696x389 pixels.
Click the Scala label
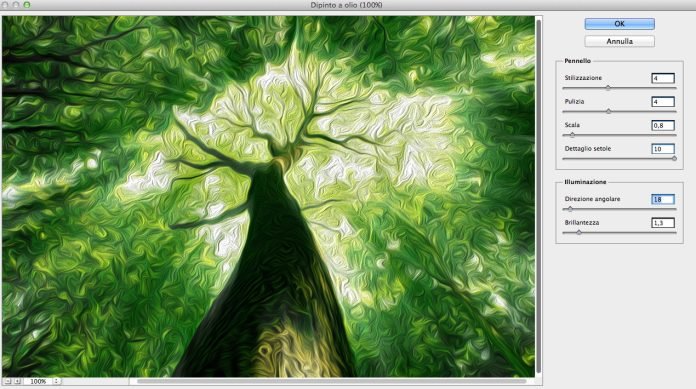click(572, 125)
